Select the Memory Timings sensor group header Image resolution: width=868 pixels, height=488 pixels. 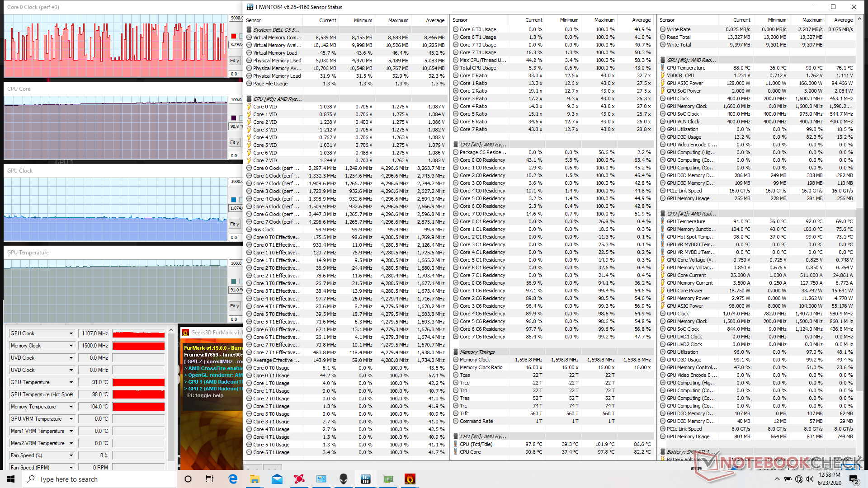[477, 352]
